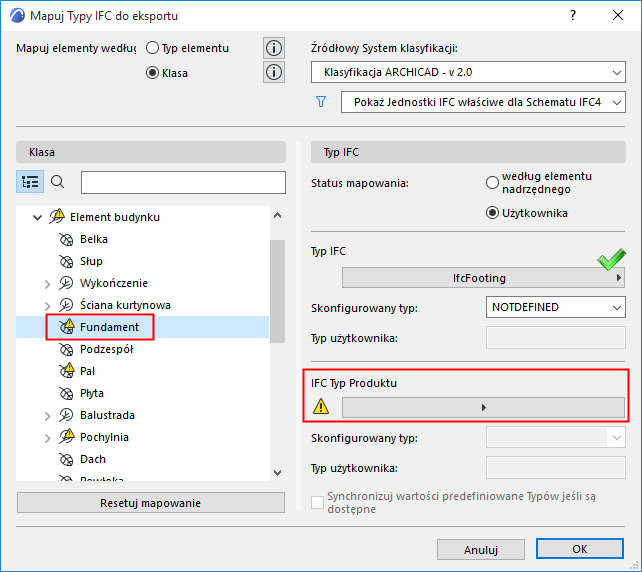Collapse the Element budynku tree node
The image size is (642, 572).
[37, 217]
